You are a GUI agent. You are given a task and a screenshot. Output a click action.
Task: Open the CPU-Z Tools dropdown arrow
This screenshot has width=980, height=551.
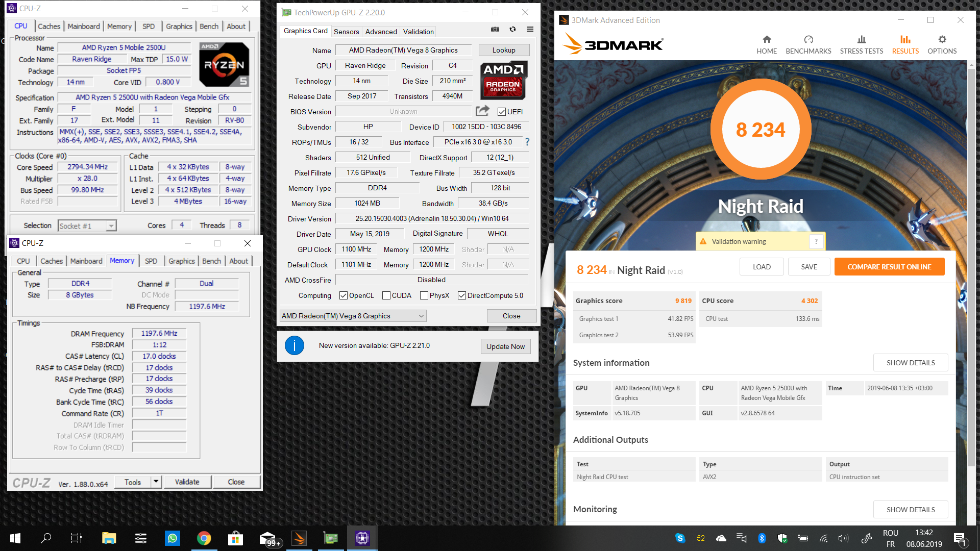(156, 481)
